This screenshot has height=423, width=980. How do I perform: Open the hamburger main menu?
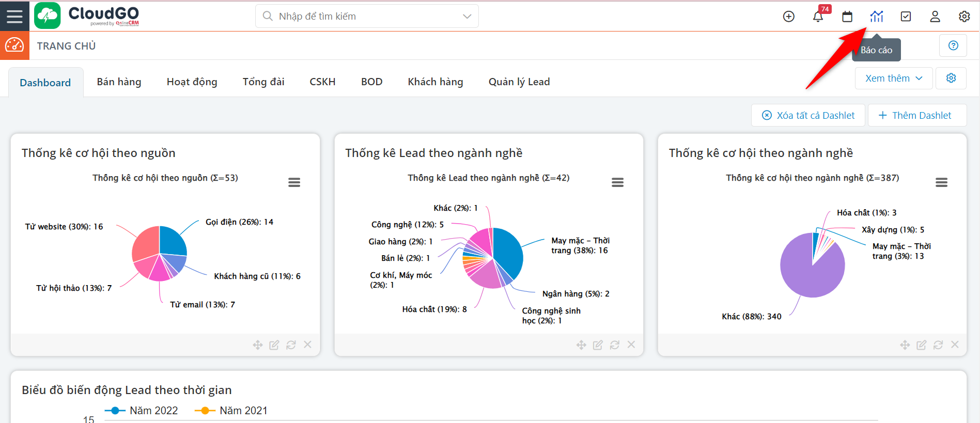14,16
